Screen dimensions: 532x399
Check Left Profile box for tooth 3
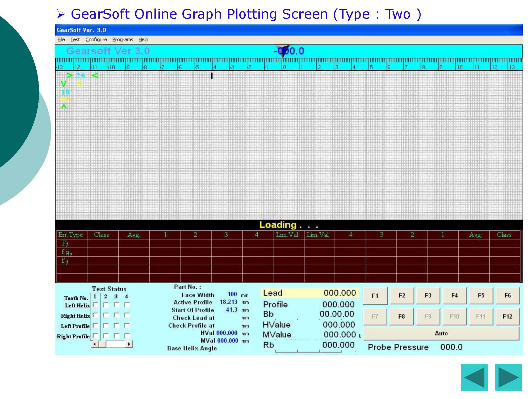coord(116,326)
